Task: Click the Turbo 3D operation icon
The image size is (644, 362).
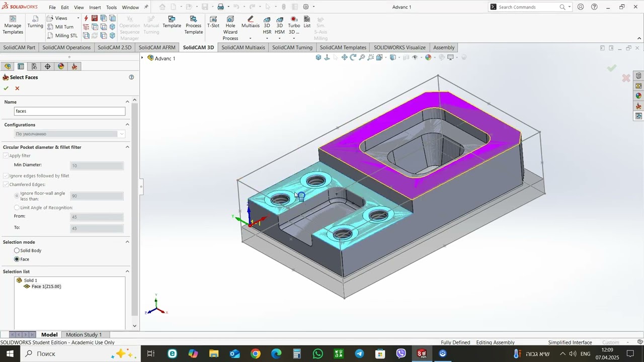Action: [x=294, y=19]
